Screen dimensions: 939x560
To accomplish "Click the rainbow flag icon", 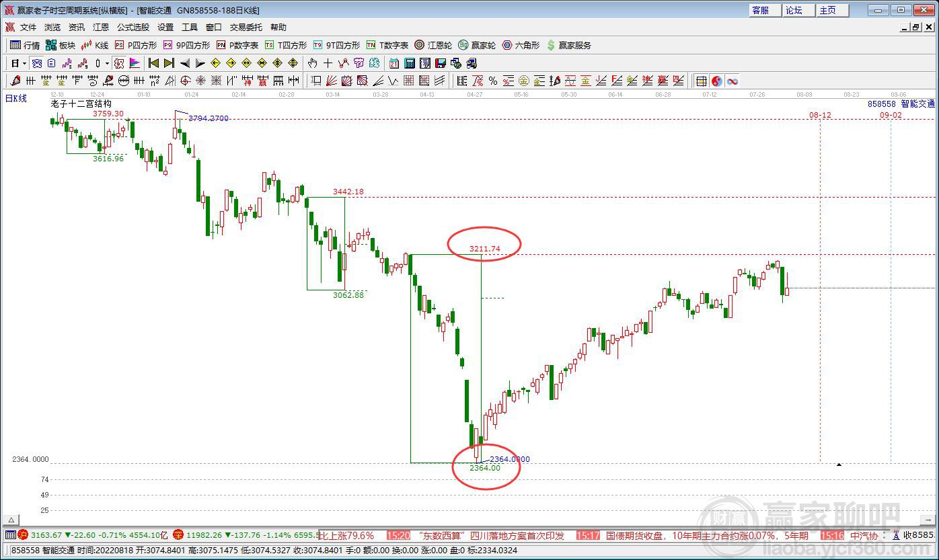I will coord(135,63).
